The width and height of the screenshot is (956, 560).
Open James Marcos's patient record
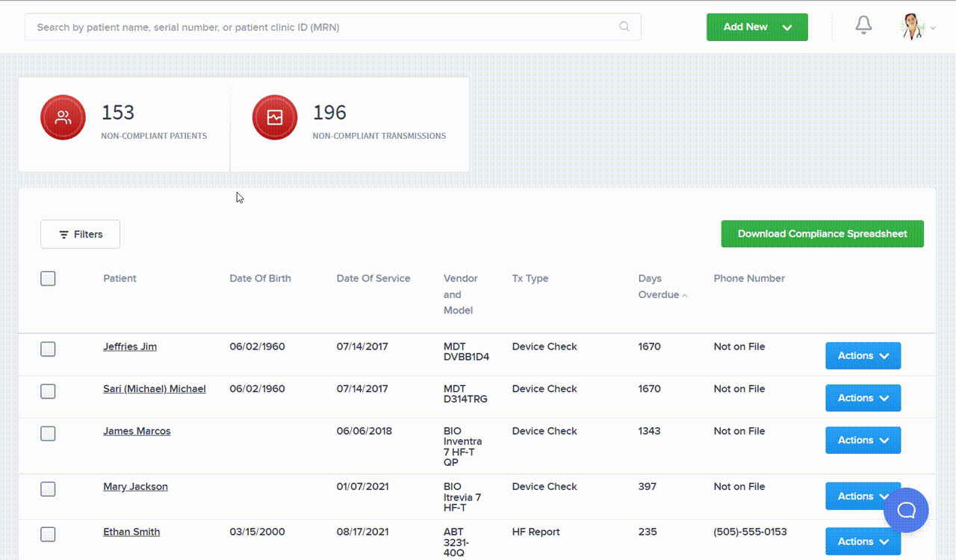coord(137,431)
